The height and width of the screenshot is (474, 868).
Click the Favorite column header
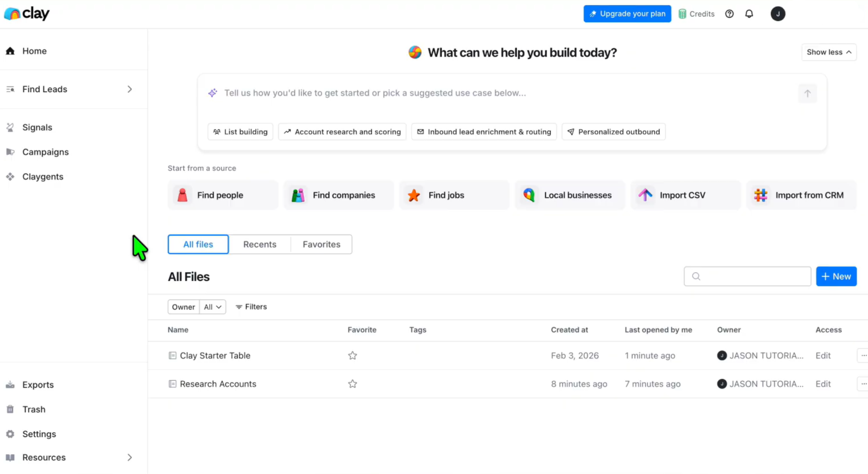(362, 330)
